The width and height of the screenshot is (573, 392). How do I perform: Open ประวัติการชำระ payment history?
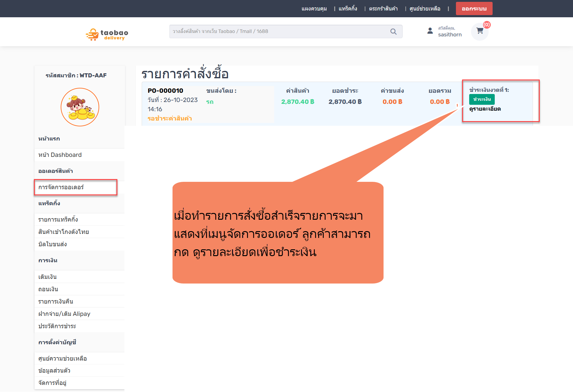coord(57,326)
